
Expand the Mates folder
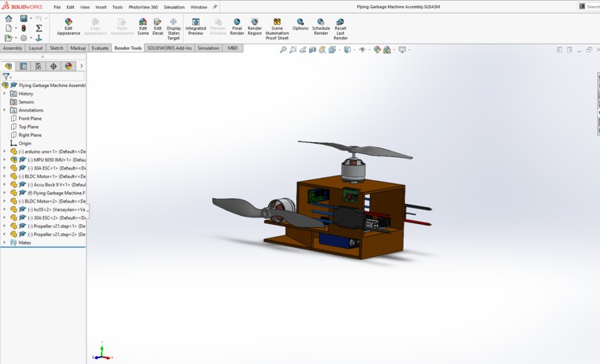[x=4, y=242]
